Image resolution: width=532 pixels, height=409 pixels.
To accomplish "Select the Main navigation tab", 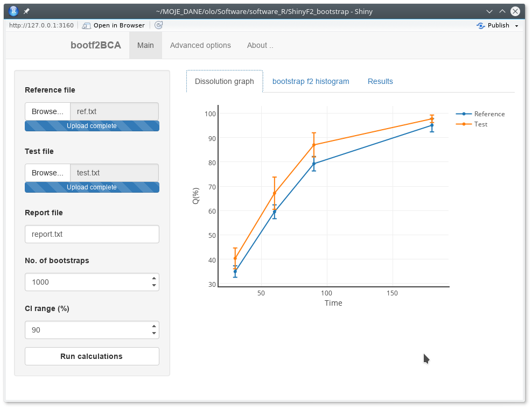I will (x=145, y=45).
